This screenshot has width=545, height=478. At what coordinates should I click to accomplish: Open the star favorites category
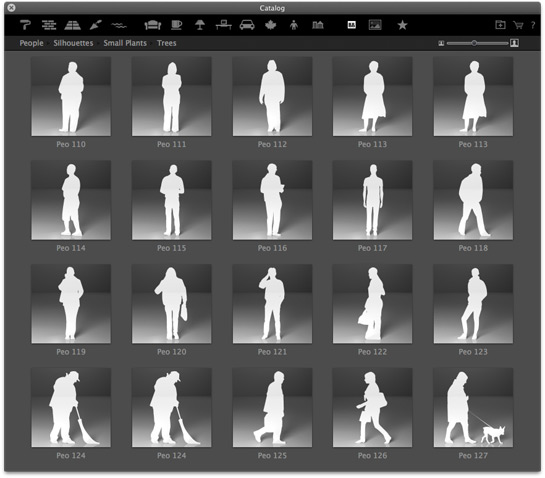click(402, 25)
